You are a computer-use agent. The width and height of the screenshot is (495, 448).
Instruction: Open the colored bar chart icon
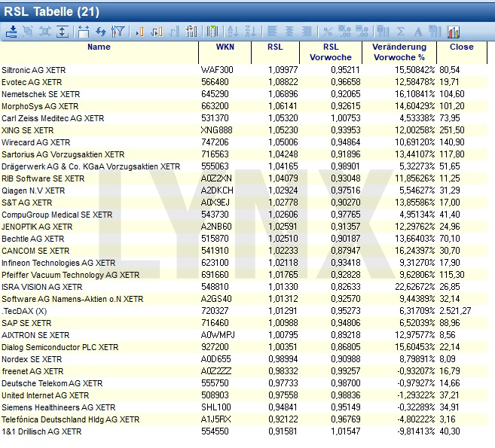pos(454,32)
